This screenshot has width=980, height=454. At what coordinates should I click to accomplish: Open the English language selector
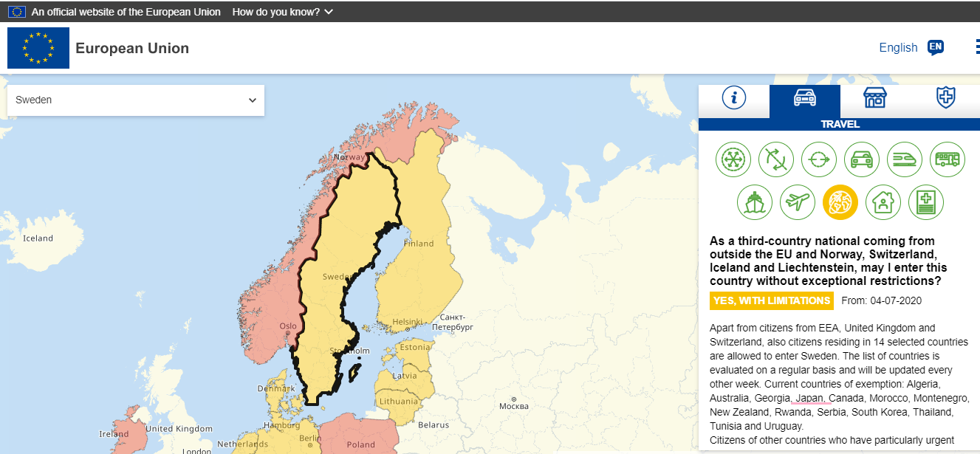pyautogui.click(x=898, y=48)
